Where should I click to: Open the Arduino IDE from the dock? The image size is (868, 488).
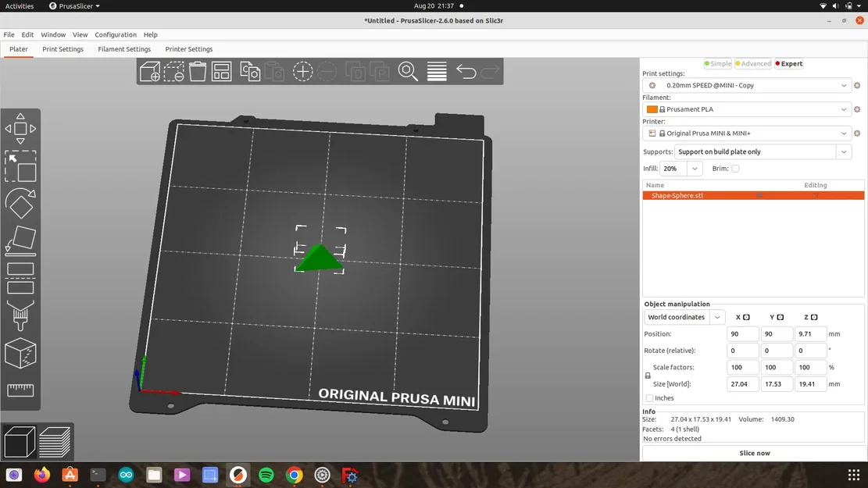127,475
